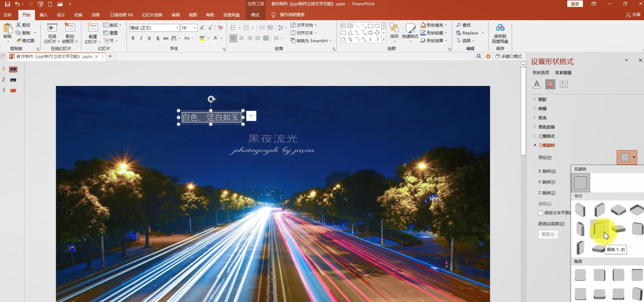Open the font size dropdown
Screen dimensions: 644x302
[x=195, y=28]
